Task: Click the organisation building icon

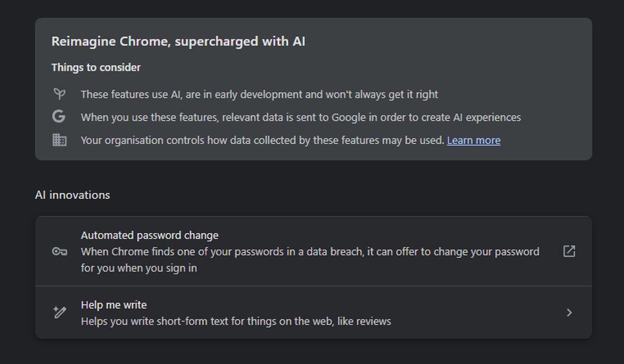Action: [59, 140]
